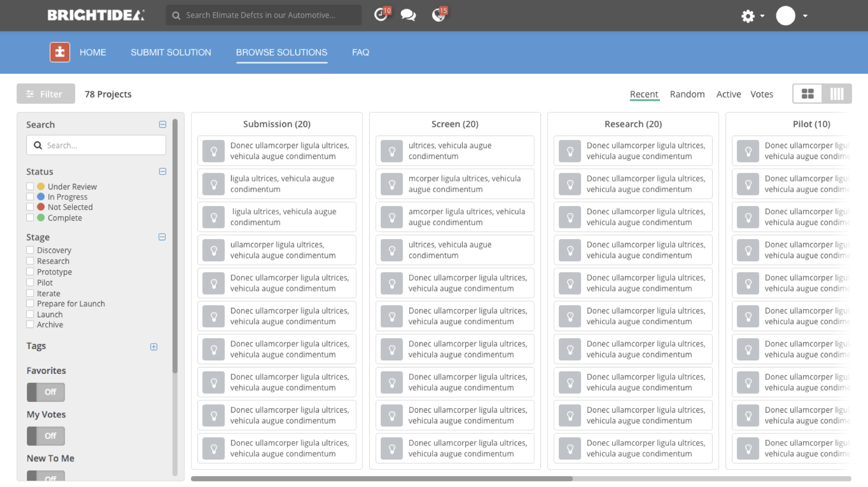This screenshot has height=487, width=868.
Task: Click the "78 Projects" count text
Action: 108,94
